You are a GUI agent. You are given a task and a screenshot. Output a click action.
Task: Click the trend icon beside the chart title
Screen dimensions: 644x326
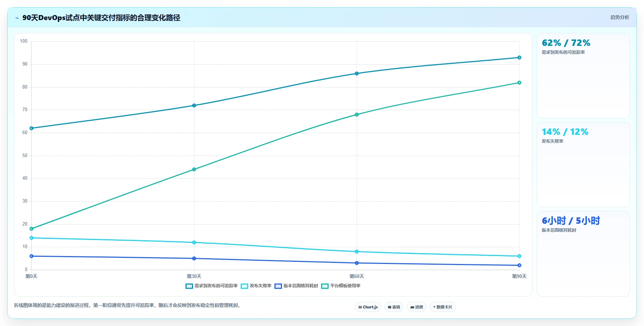point(17,18)
